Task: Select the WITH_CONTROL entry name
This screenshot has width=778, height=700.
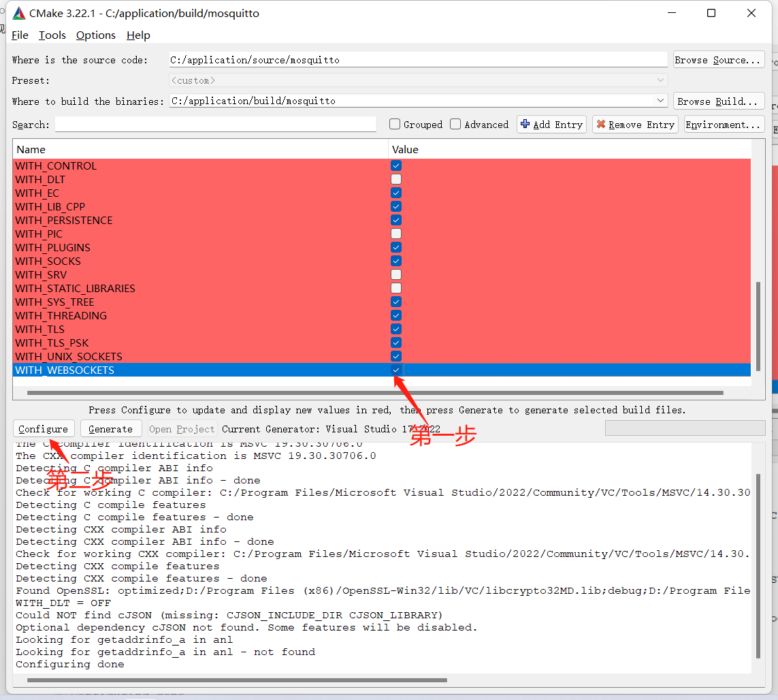Action: click(x=56, y=166)
